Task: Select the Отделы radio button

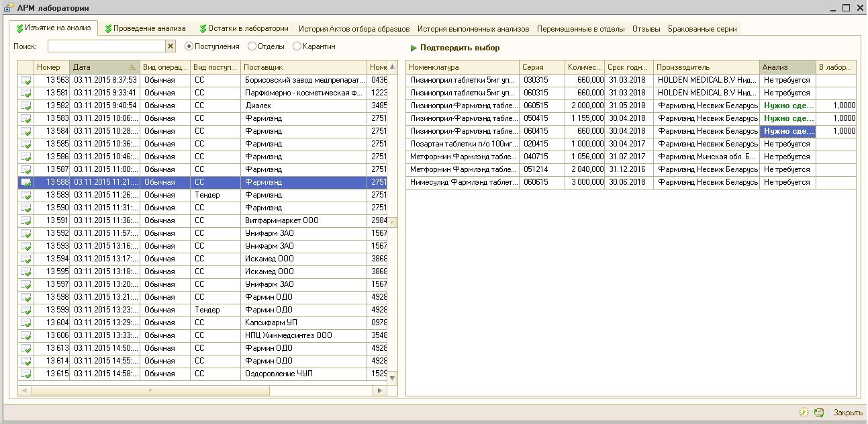Action: [252, 46]
